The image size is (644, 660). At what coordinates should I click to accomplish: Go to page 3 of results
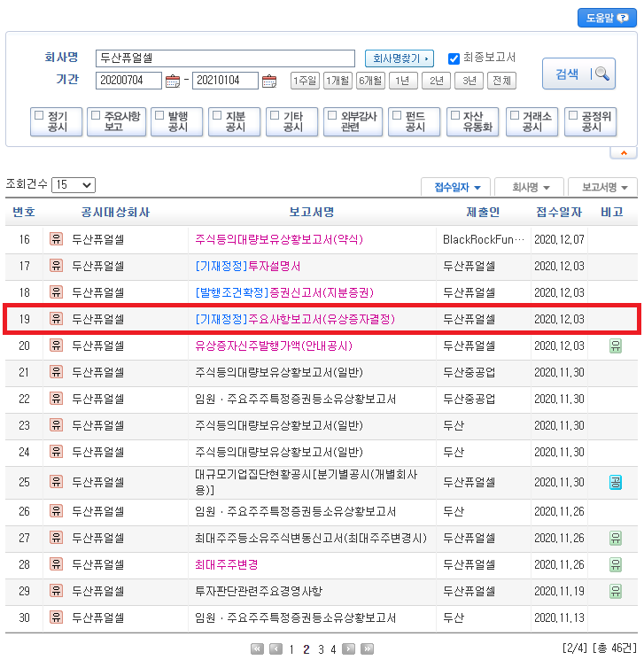tap(321, 649)
